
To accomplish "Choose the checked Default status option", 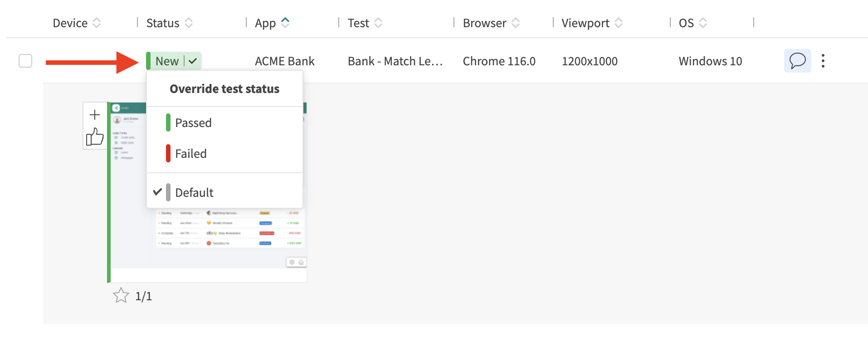I will click(194, 192).
